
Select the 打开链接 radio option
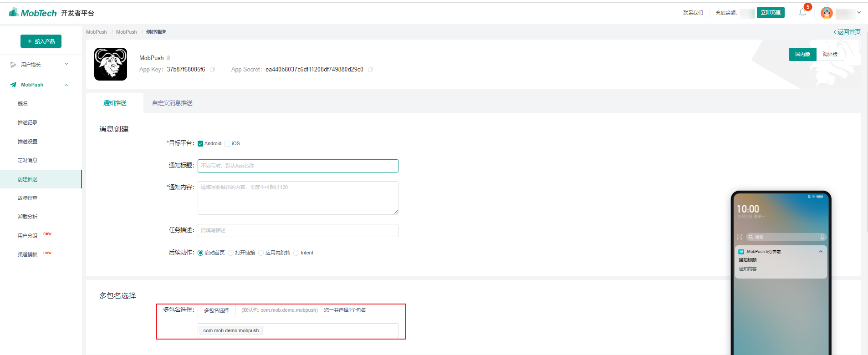pos(230,253)
